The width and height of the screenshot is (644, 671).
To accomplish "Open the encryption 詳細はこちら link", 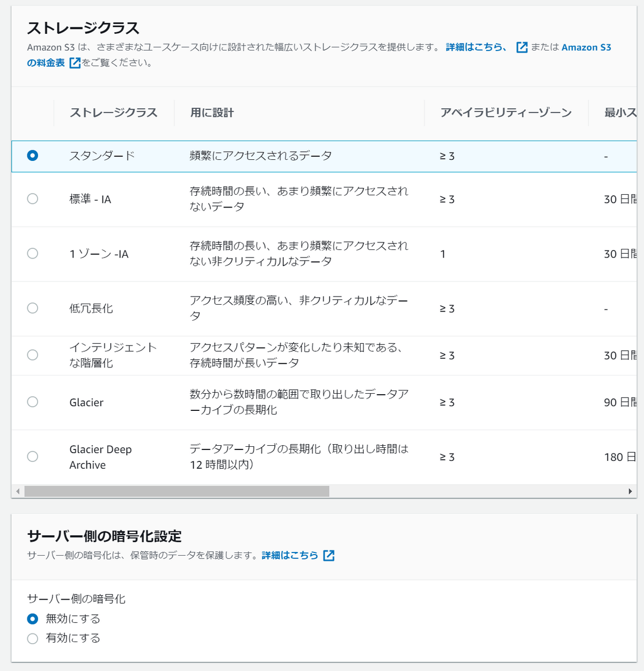I will click(x=290, y=556).
